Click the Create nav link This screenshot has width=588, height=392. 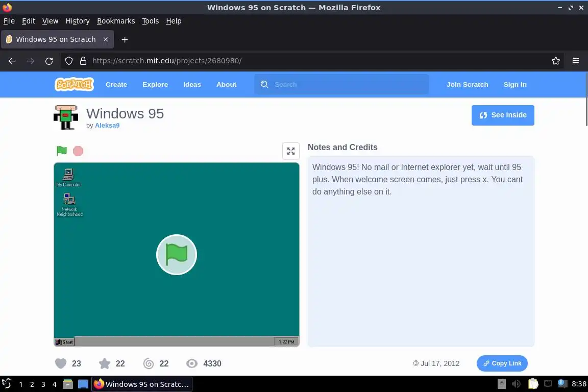(x=116, y=84)
